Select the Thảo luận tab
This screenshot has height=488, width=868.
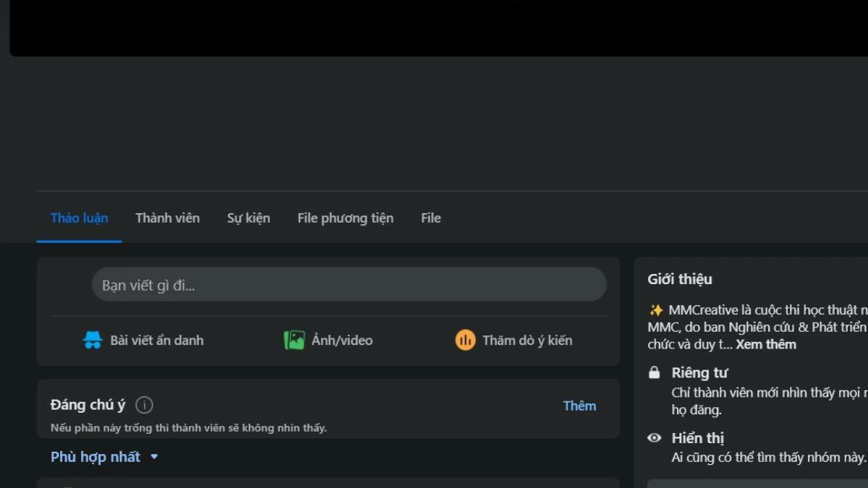tap(79, 218)
